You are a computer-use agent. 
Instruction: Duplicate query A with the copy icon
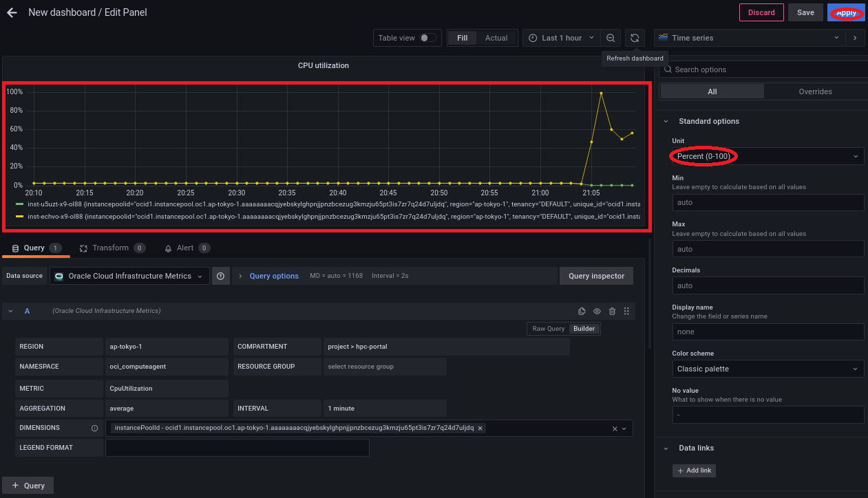click(x=582, y=312)
